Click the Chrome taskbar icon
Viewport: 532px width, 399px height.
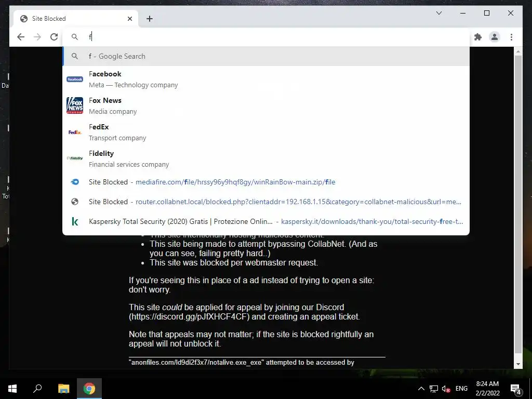89,389
